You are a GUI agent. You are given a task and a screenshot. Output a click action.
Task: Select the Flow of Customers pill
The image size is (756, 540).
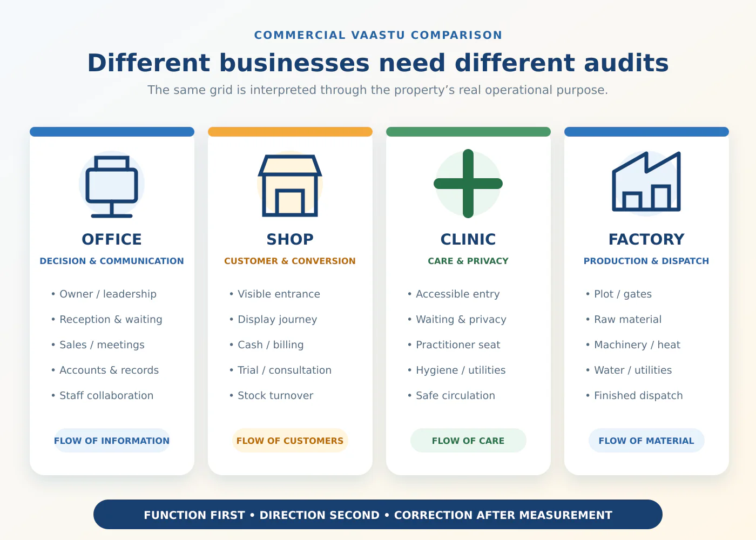(x=290, y=441)
